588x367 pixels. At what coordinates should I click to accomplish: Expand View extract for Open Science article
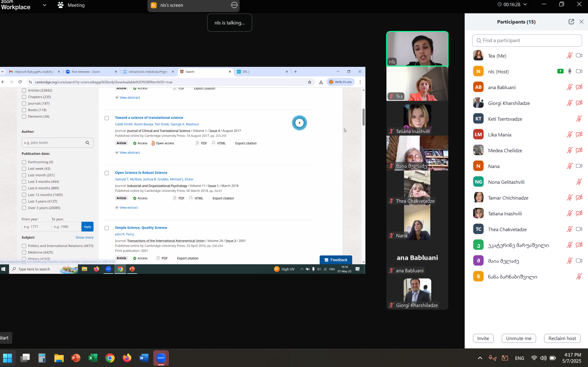click(x=127, y=208)
